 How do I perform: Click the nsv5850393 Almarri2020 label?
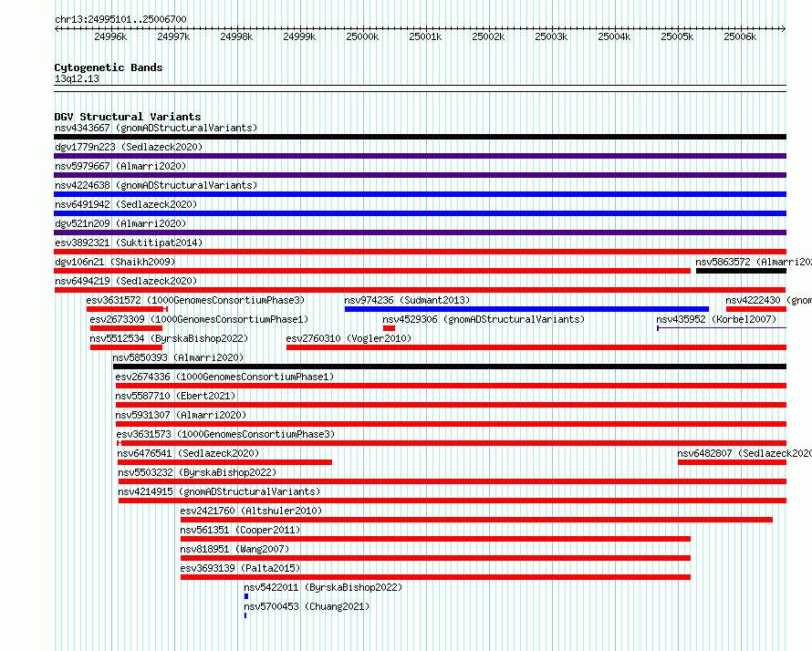coord(178,357)
